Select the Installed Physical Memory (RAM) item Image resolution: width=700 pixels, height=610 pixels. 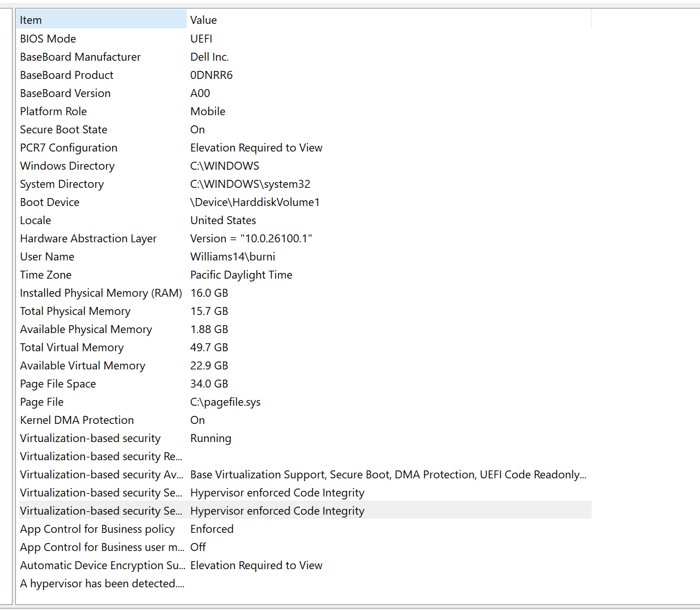(101, 293)
